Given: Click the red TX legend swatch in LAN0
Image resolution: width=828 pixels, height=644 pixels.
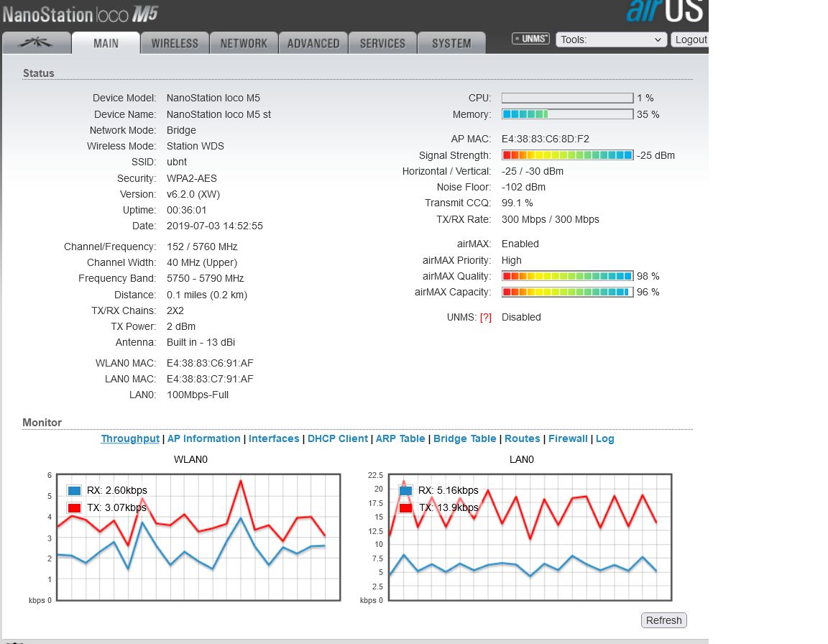Looking at the screenshot, I should click(x=405, y=507).
